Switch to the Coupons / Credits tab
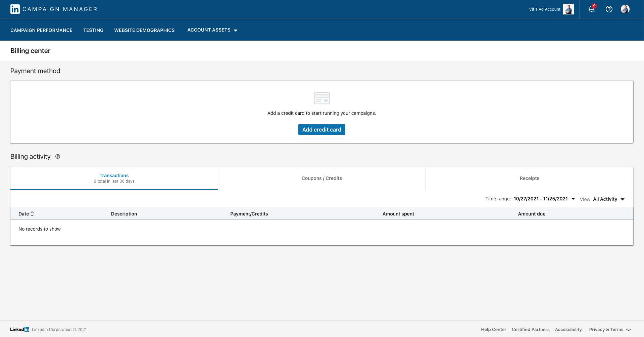The height and width of the screenshot is (337, 644). (321, 178)
